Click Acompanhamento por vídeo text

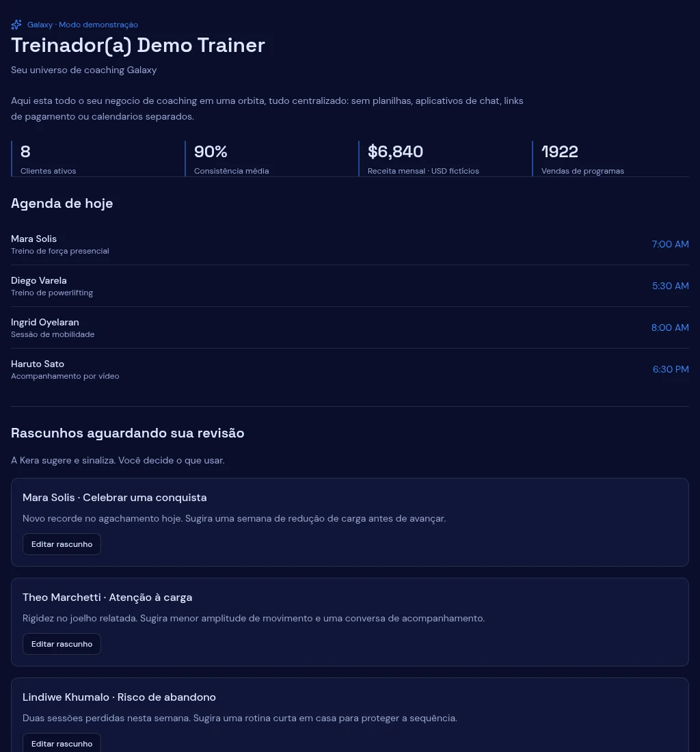[x=65, y=376]
